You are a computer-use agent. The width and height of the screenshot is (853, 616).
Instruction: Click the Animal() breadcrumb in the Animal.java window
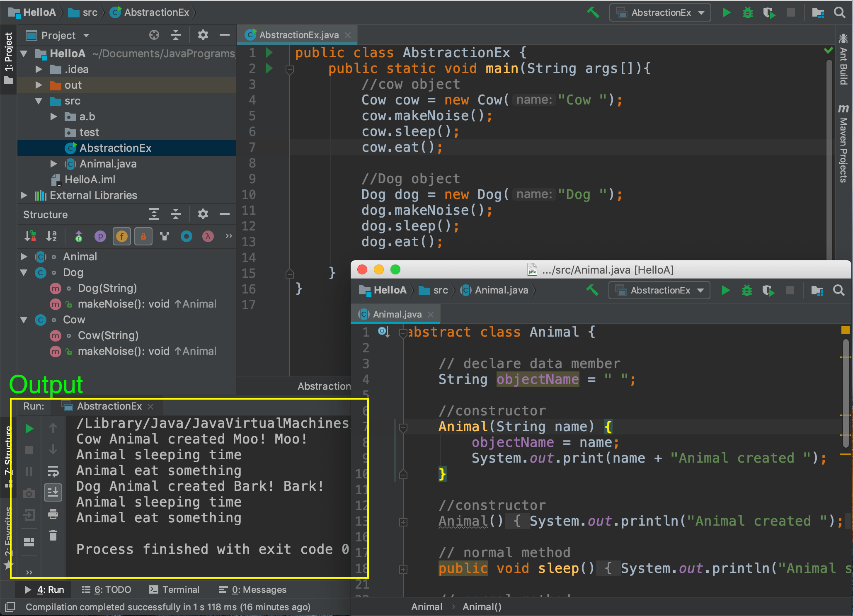tap(481, 606)
